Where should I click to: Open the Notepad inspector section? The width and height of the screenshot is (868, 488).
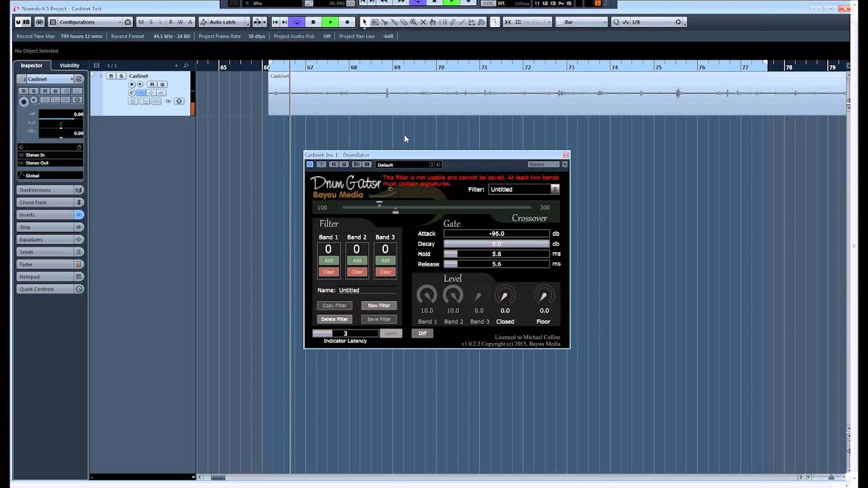pyautogui.click(x=50, y=277)
